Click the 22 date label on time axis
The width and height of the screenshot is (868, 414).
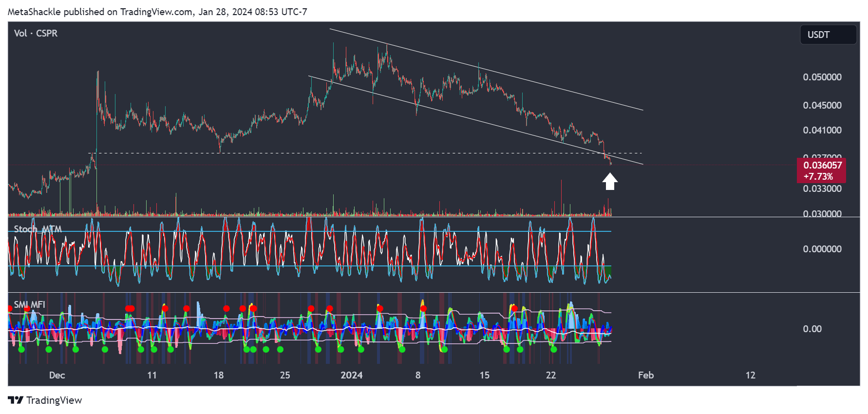(x=551, y=375)
